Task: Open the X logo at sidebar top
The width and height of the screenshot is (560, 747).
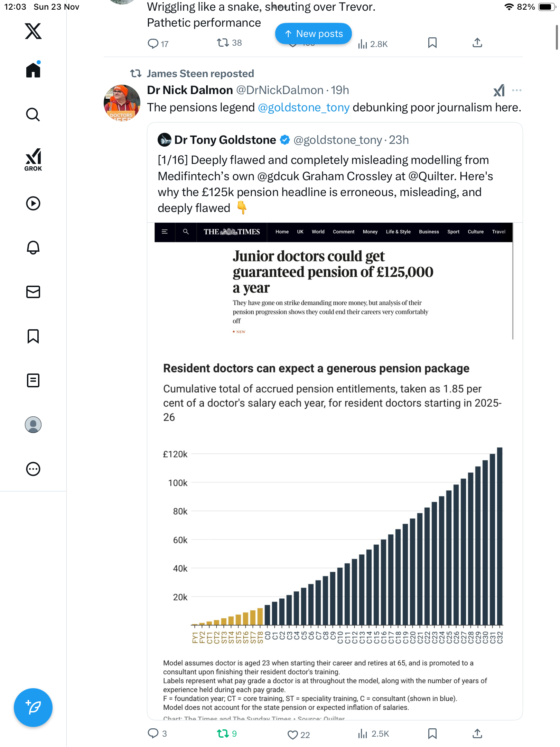Action: click(x=33, y=31)
